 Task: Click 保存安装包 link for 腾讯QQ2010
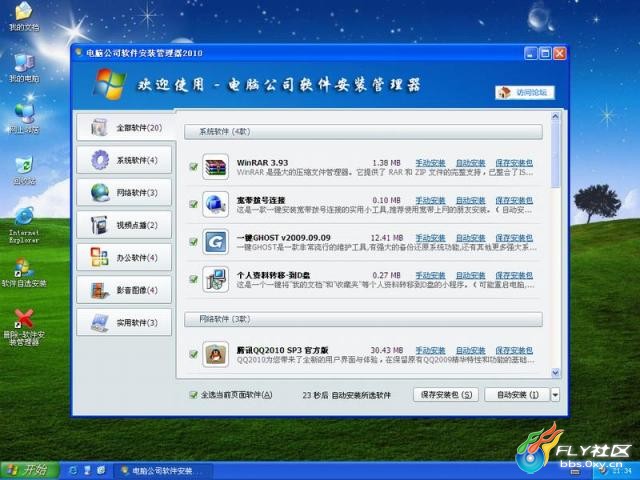[514, 351]
